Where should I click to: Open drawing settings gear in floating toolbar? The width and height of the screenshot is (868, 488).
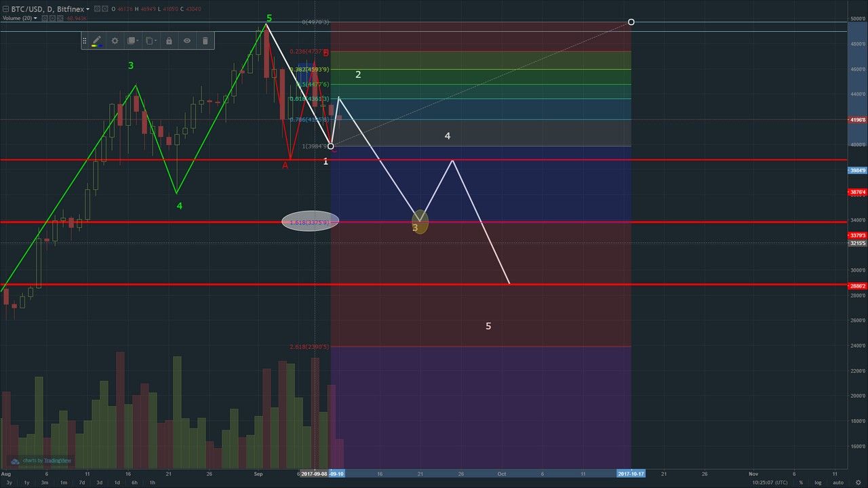pos(115,41)
